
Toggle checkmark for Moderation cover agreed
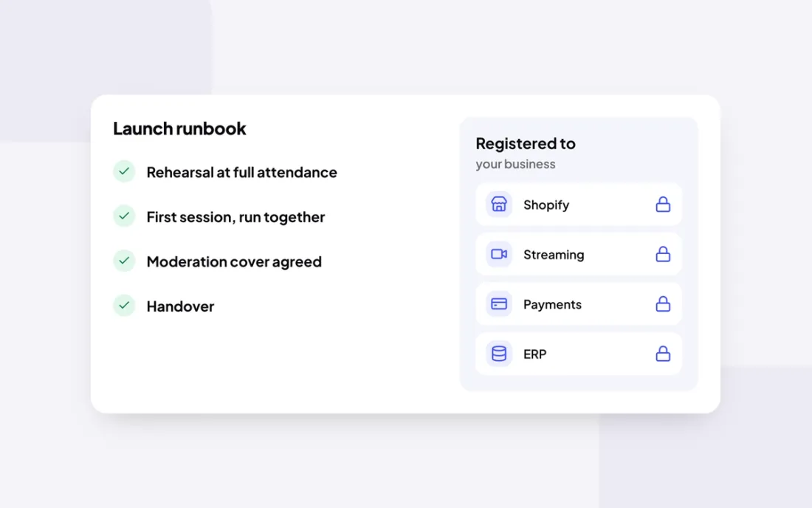pos(124,261)
